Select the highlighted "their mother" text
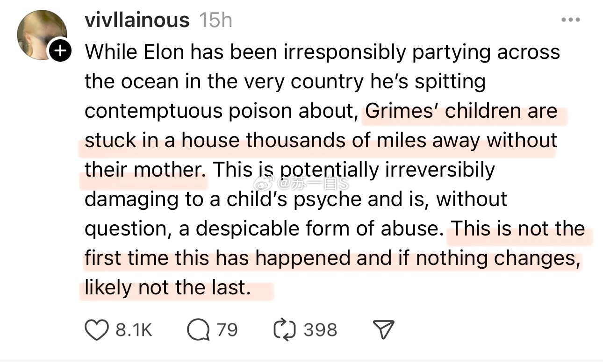 [x=145, y=170]
